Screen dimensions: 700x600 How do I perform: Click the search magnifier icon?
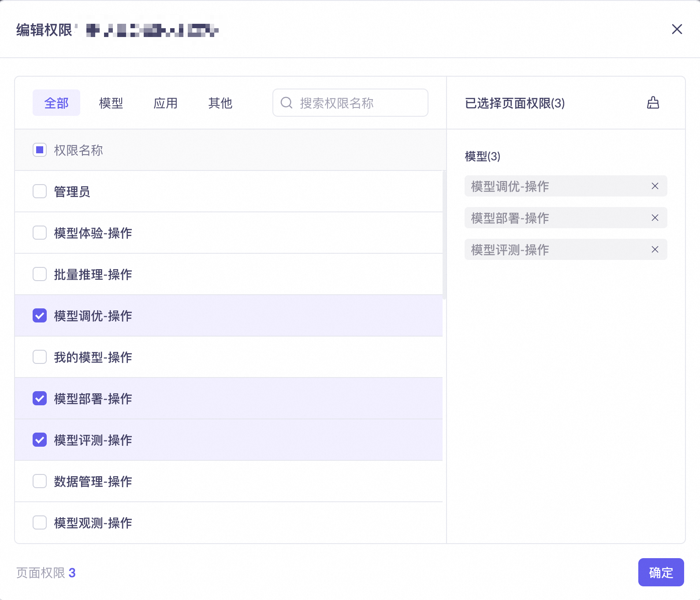click(x=287, y=103)
